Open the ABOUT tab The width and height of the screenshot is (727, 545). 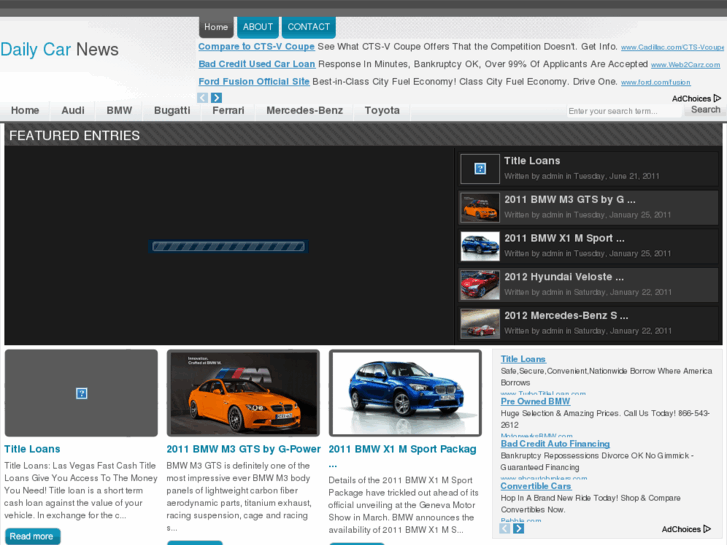(258, 27)
